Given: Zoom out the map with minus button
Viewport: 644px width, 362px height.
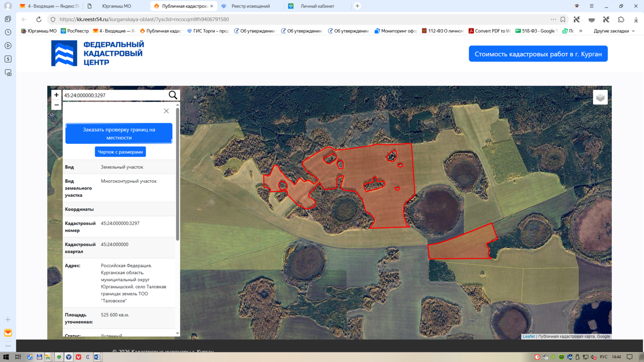Looking at the screenshot, I should [x=56, y=105].
